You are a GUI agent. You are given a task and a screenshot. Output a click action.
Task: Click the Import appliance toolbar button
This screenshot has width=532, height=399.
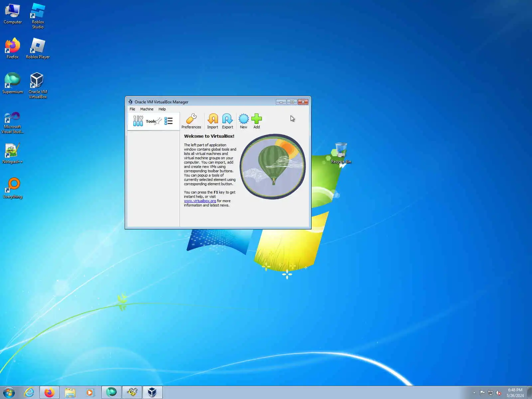pyautogui.click(x=212, y=121)
